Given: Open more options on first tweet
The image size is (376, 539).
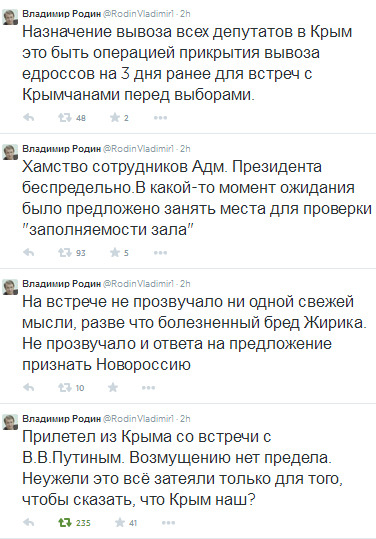Looking at the screenshot, I should [x=161, y=118].
